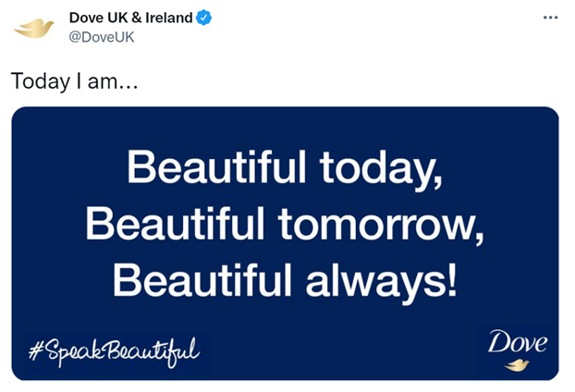Screen dimensions: 575x392
Task: Click the "Beautiful tomorrow," line
Action: [285, 226]
